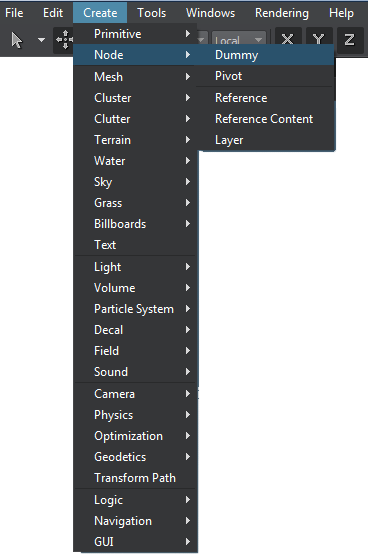Toggle the Z axis button

[349, 40]
